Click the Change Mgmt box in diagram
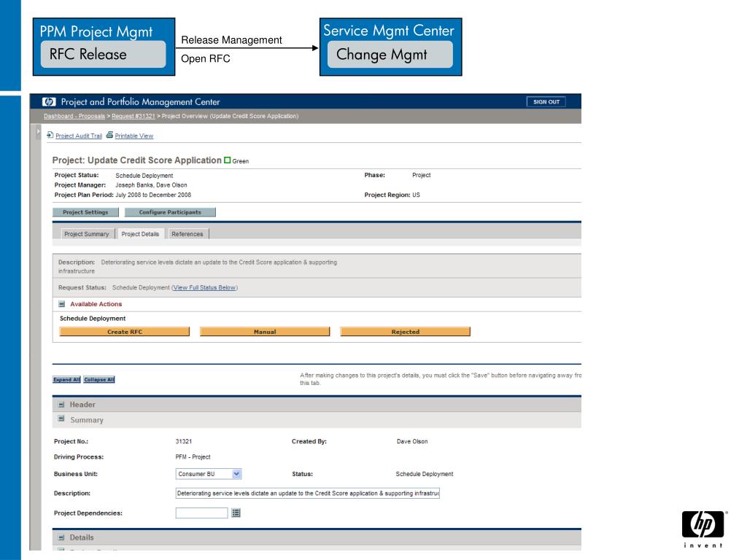747x560 pixels. 390,54
